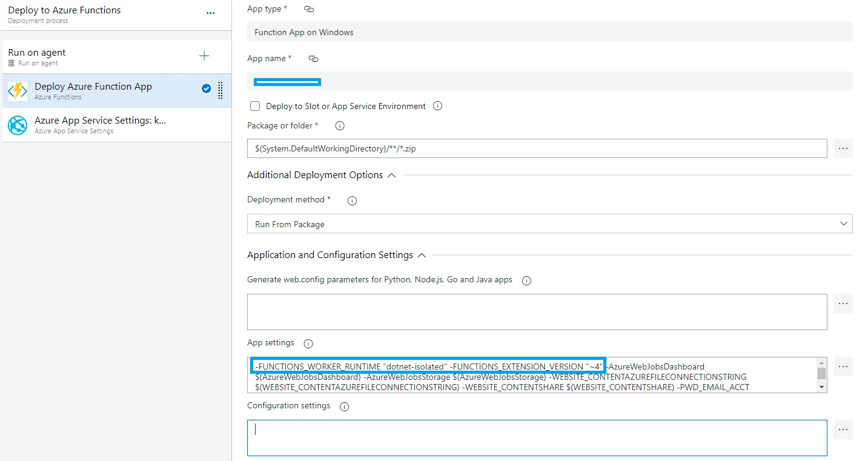Enable Deploy to Slot or App Service Environment
Viewport: 868px width, 461px height.
tap(255, 106)
